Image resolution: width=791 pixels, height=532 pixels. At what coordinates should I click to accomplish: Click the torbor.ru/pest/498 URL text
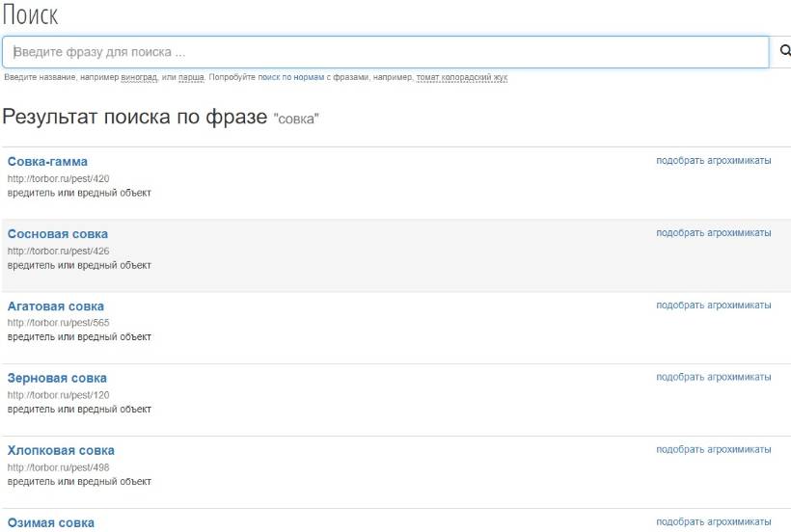click(x=58, y=467)
